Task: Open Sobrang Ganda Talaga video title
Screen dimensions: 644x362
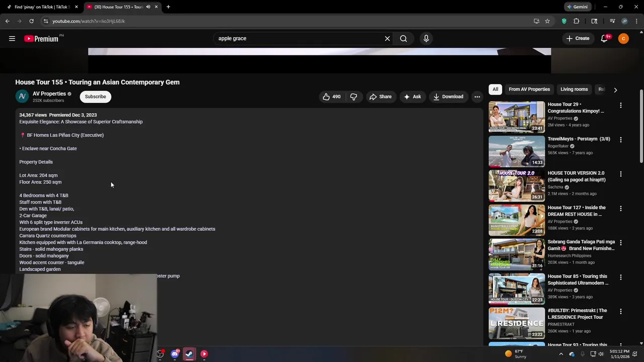Action: click(581, 245)
